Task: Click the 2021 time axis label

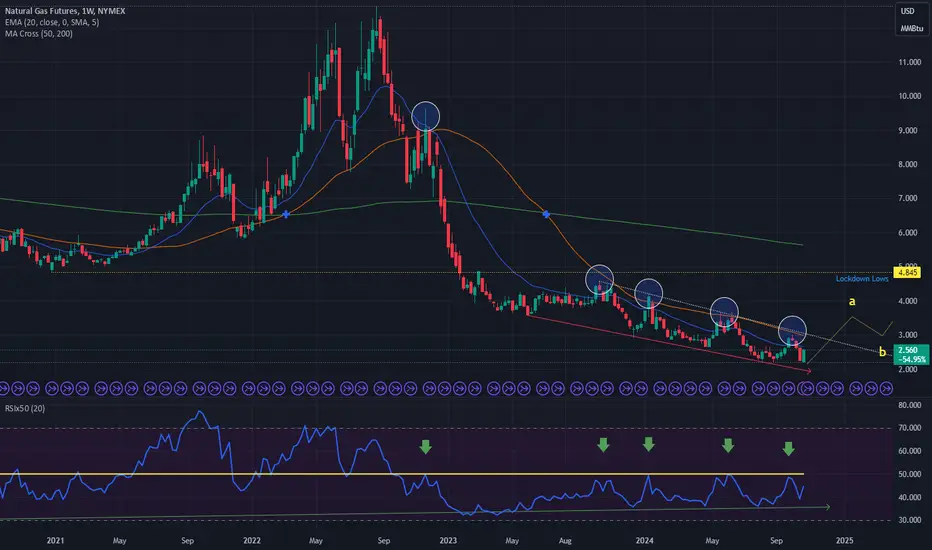Action: pyautogui.click(x=55, y=540)
